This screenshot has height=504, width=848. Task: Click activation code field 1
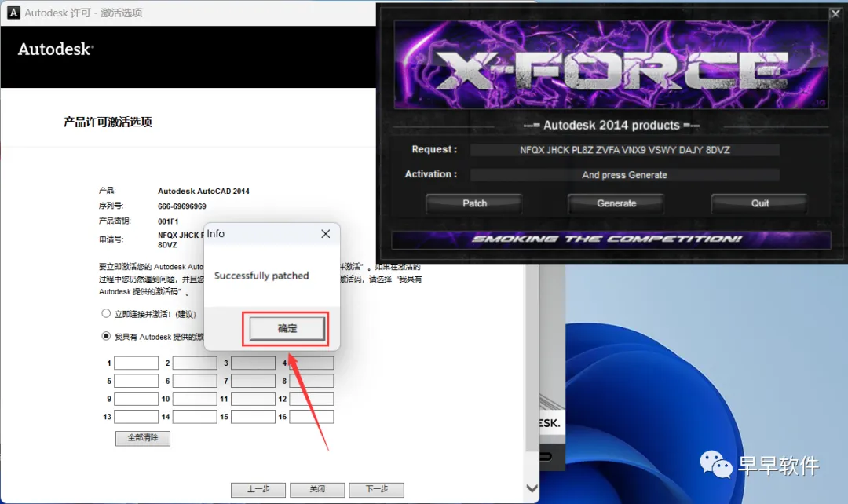pos(137,363)
